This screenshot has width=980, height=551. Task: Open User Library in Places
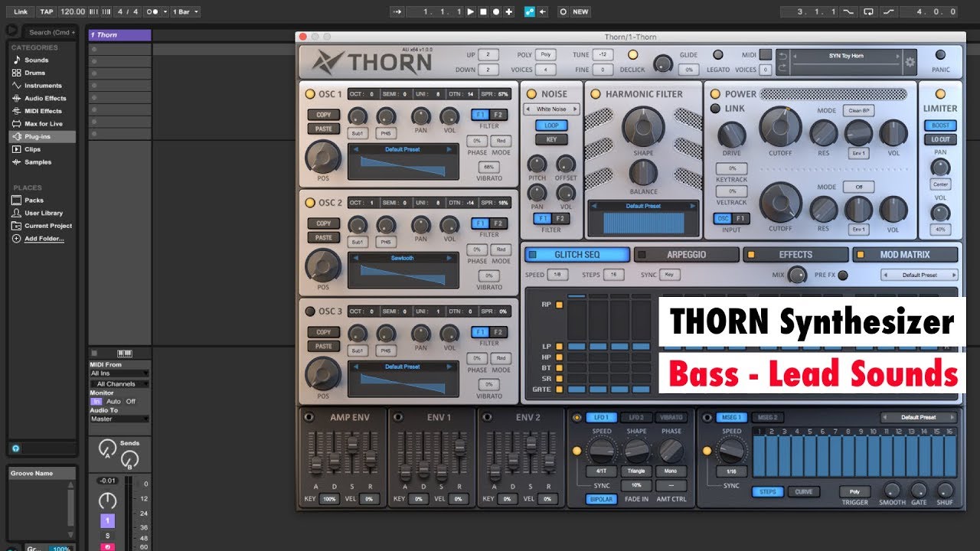point(43,213)
